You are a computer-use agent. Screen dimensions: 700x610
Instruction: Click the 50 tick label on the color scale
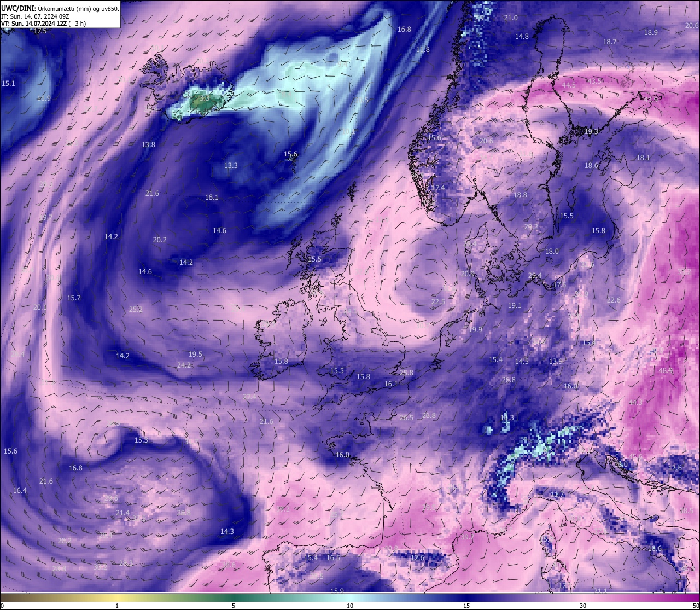tap(696, 606)
